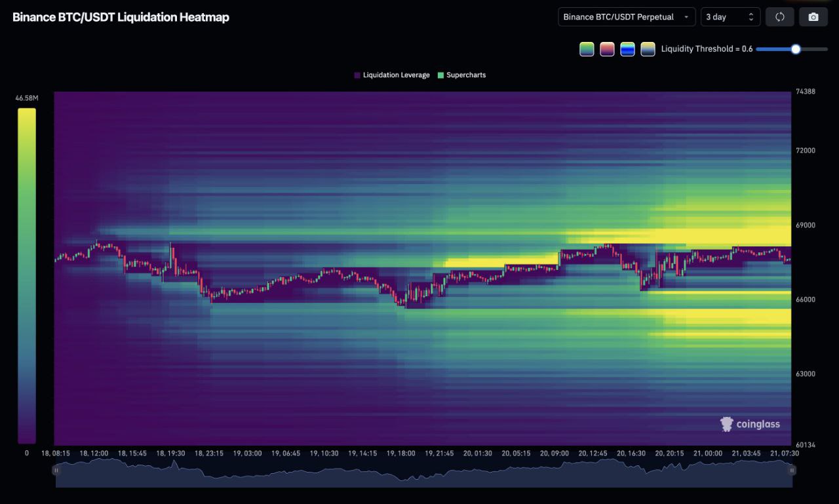This screenshot has width=839, height=504.
Task: Click the 46.58M color scale bar
Action: 27,275
